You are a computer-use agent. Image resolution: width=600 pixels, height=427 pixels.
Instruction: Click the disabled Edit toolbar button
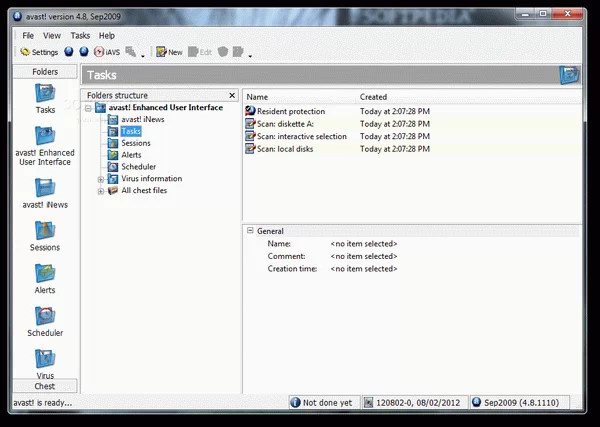tap(200, 52)
